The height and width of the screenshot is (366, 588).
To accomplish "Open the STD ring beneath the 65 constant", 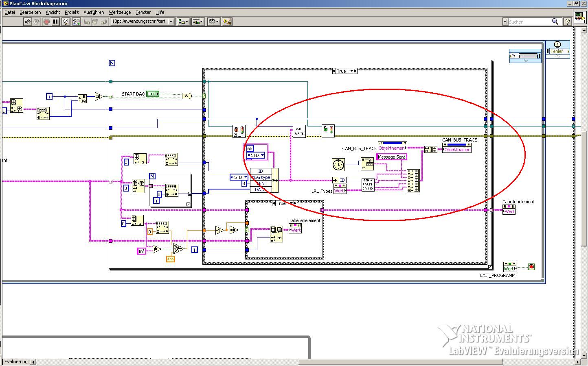I will point(256,155).
